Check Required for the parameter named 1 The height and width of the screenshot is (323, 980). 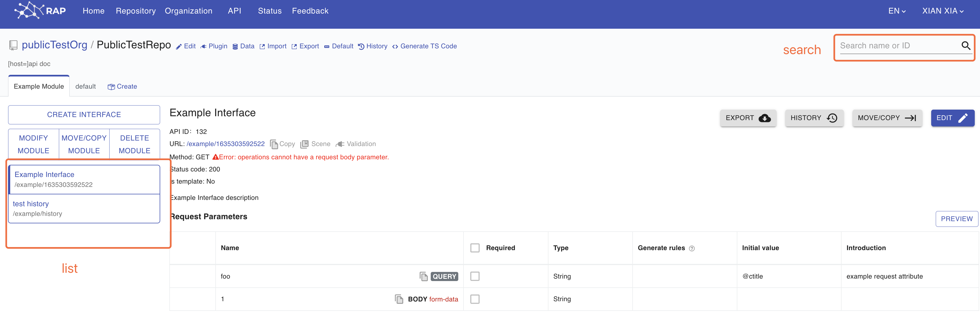tap(475, 299)
